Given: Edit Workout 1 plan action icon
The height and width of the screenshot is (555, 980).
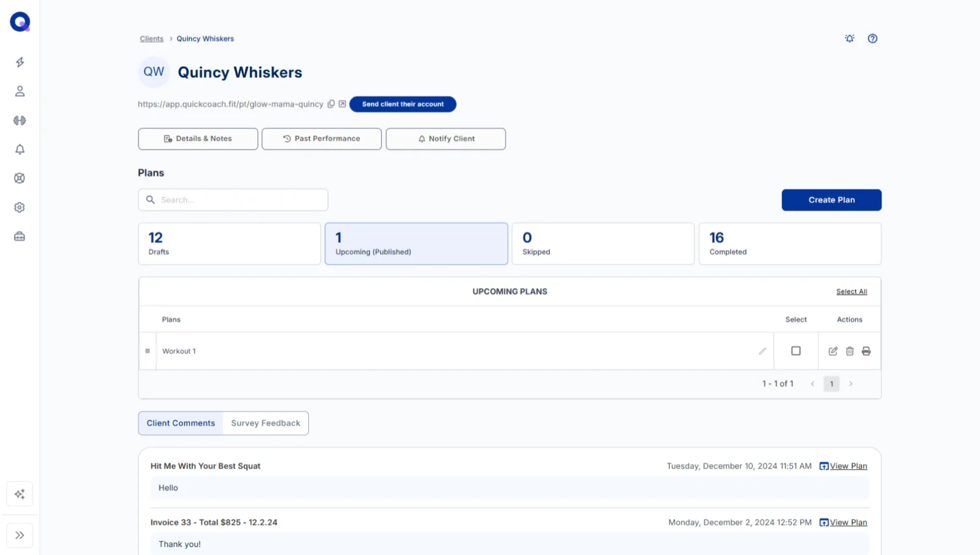Looking at the screenshot, I should tap(833, 351).
